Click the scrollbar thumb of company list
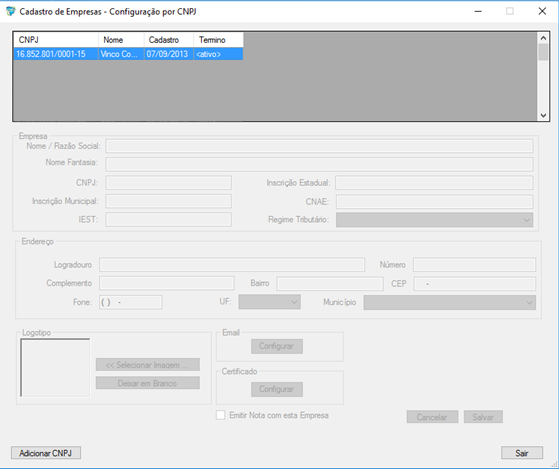This screenshot has height=469, width=559. pos(543,52)
